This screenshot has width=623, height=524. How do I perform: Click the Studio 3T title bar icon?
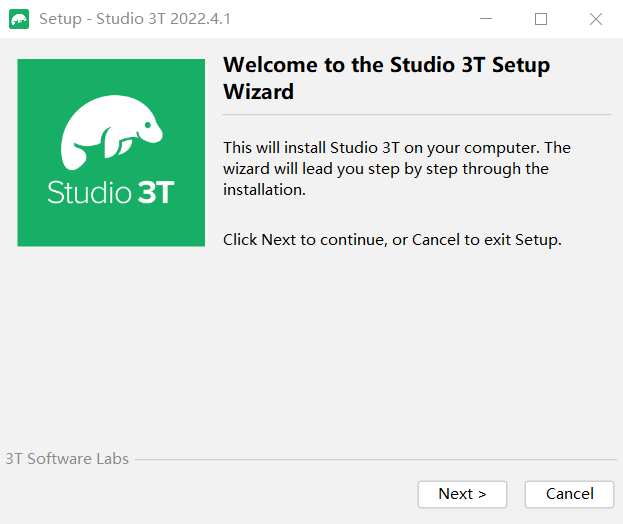point(19,19)
